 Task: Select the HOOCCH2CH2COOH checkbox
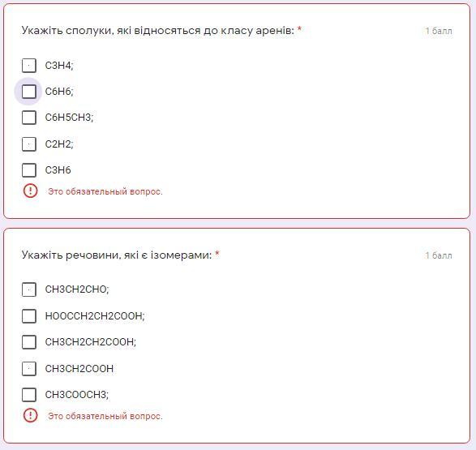pyautogui.click(x=29, y=316)
